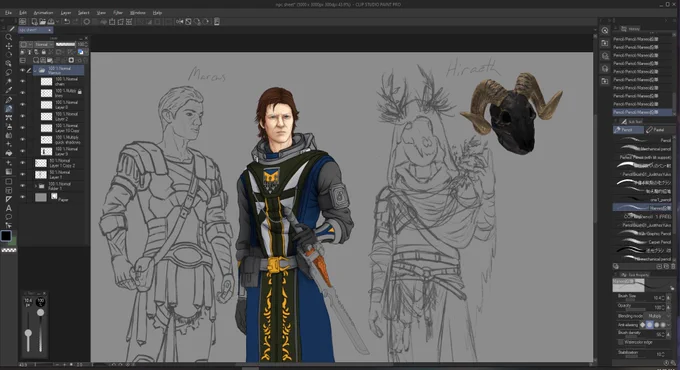
Task: Open the Blending mode Multiply dropdown
Action: click(x=657, y=316)
